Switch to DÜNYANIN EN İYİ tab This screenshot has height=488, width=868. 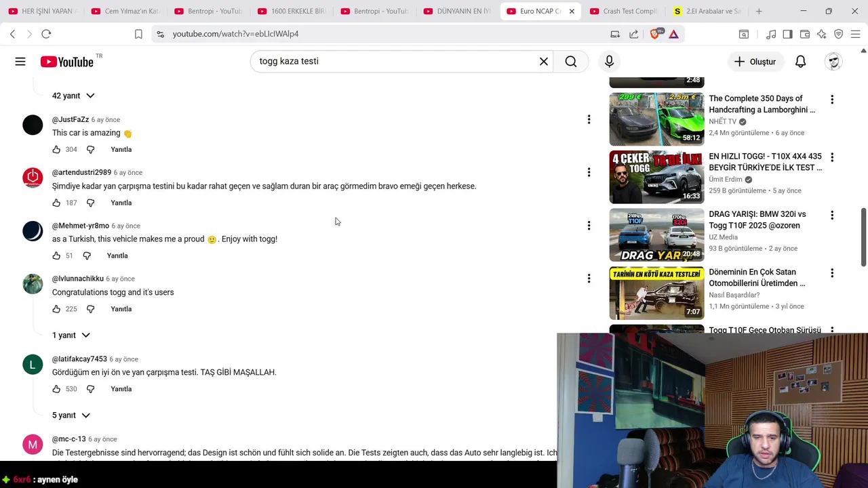[x=458, y=12]
